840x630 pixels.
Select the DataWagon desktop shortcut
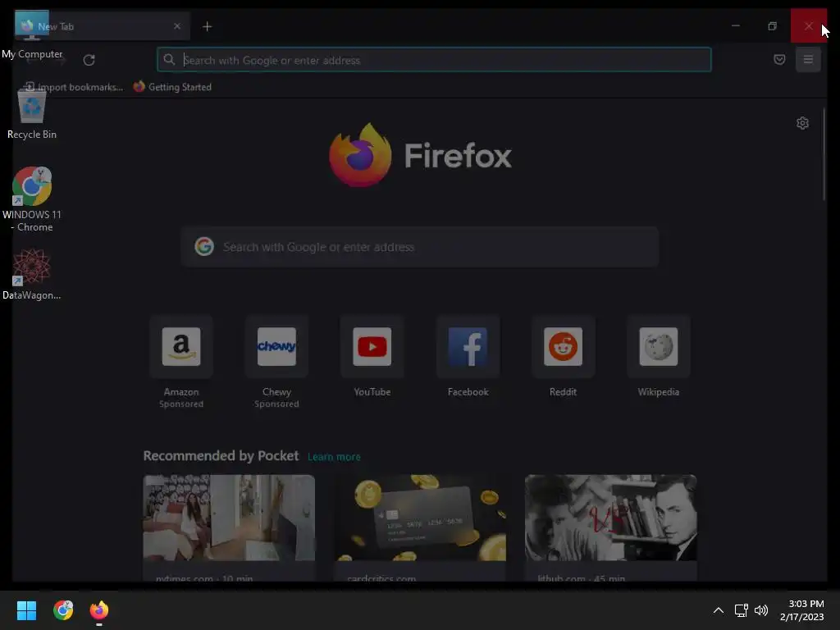click(x=32, y=274)
